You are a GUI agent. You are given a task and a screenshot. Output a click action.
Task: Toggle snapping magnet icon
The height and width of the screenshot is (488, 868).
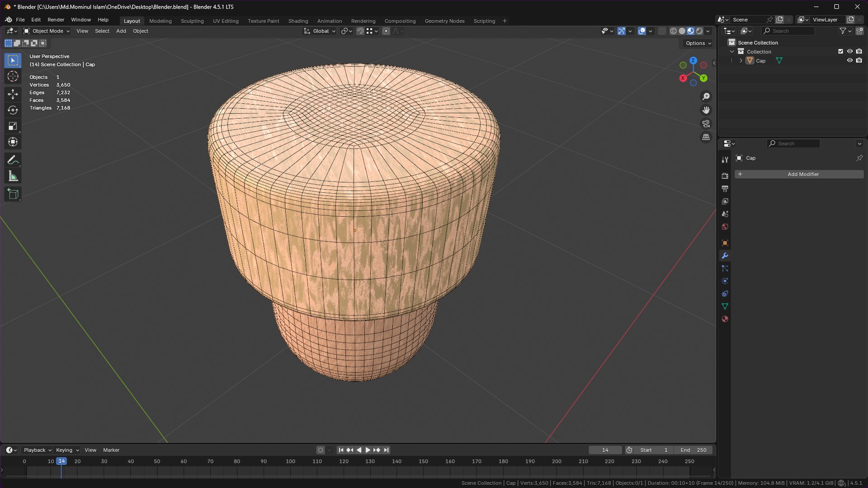(360, 31)
